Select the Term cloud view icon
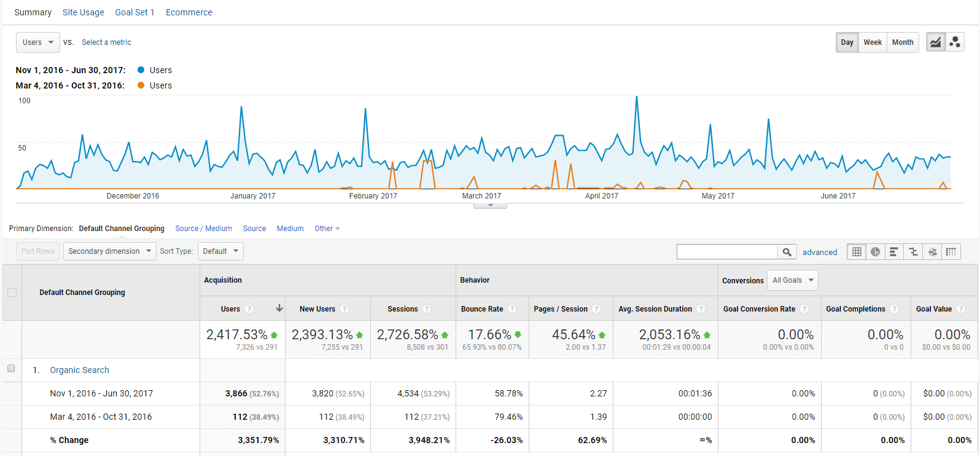Screen dimensions: 980x456 [x=932, y=251]
